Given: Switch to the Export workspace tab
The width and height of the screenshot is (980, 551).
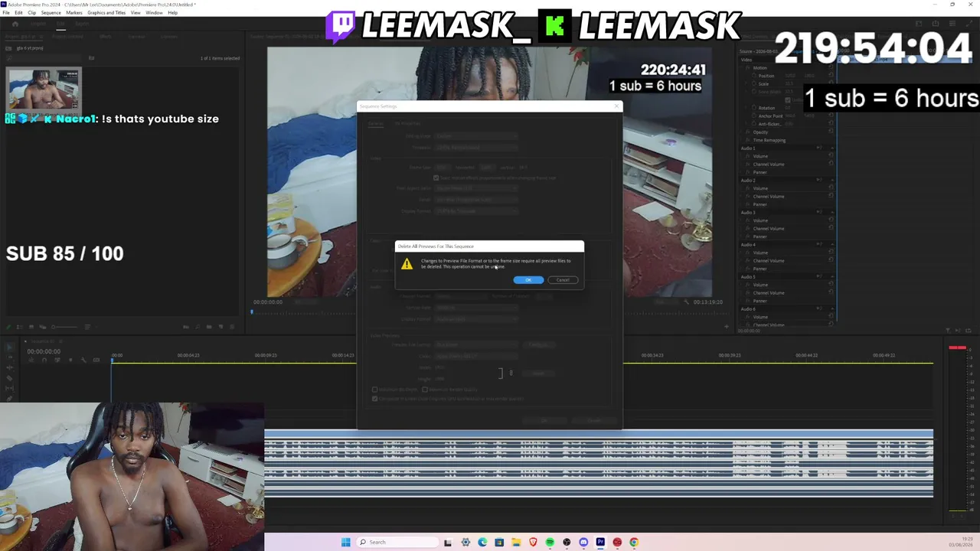Looking at the screenshot, I should point(82,24).
